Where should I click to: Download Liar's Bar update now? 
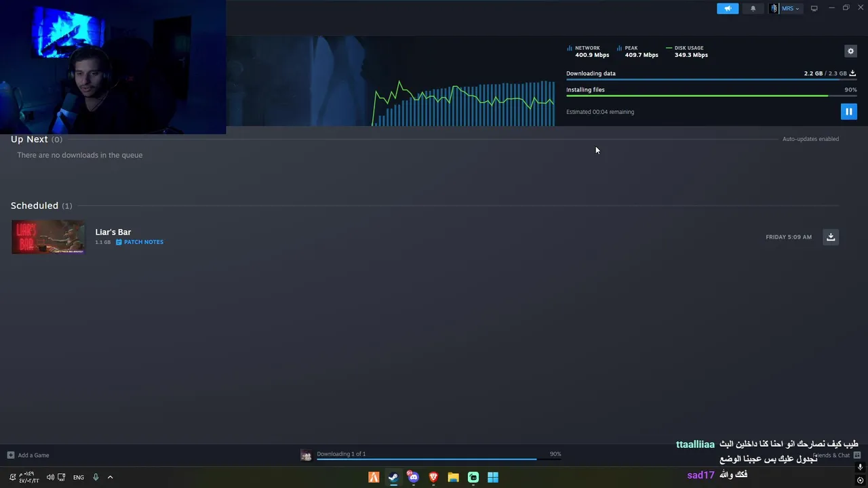tap(831, 237)
